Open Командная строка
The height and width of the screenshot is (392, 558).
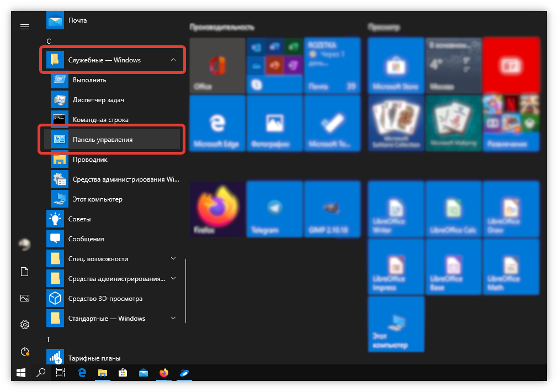(x=100, y=120)
